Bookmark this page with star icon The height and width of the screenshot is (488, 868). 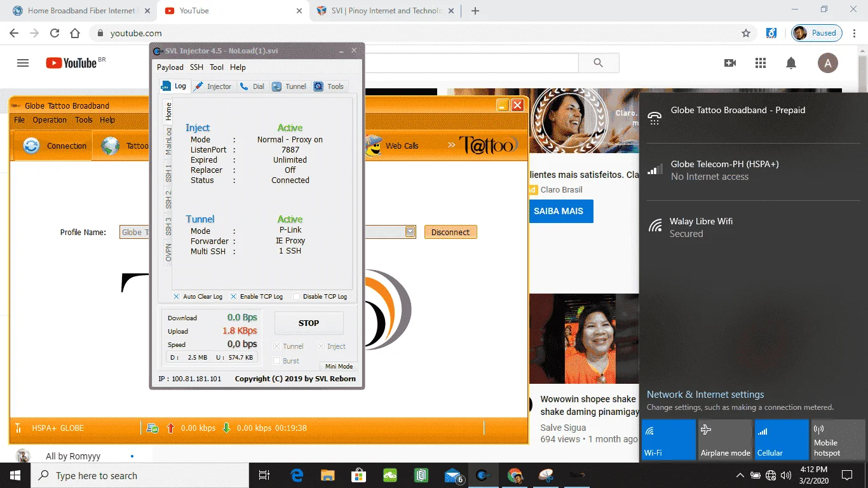pyautogui.click(x=746, y=33)
